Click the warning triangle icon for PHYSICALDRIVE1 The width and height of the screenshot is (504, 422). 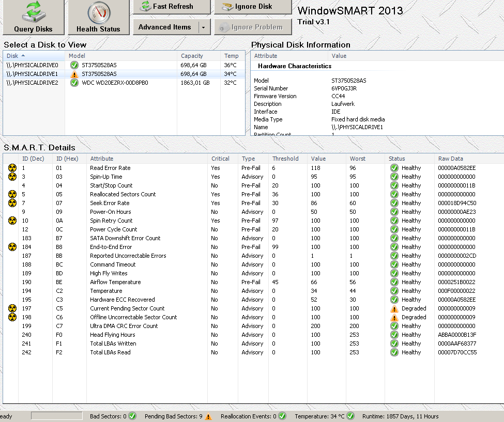tap(74, 74)
